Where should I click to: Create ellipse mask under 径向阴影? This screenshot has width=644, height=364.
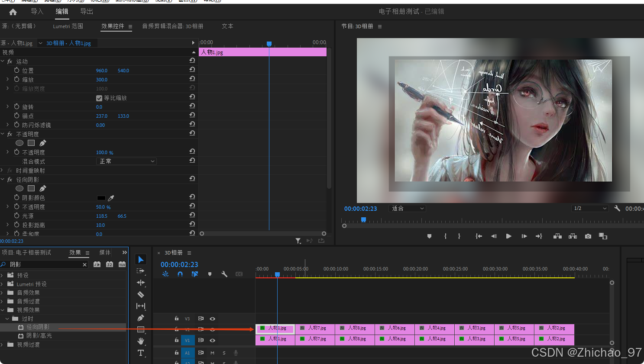19,188
